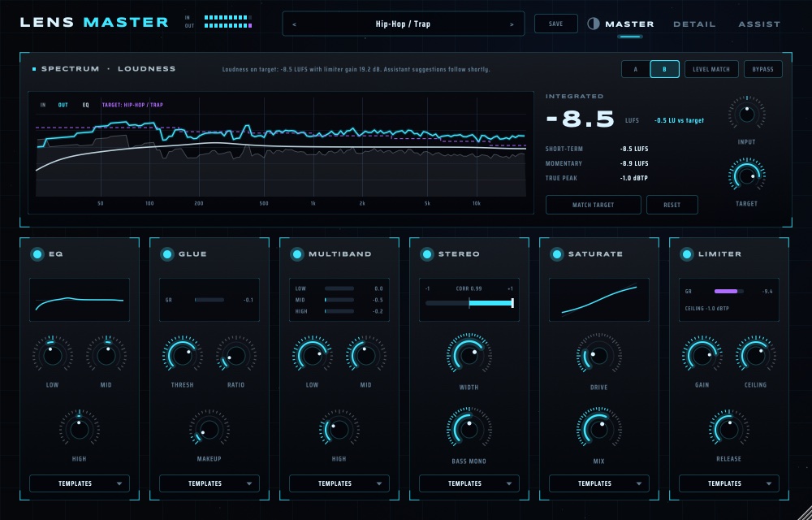Click the In/Out level meter in header
This screenshot has height=520, width=812.
coord(228,21)
